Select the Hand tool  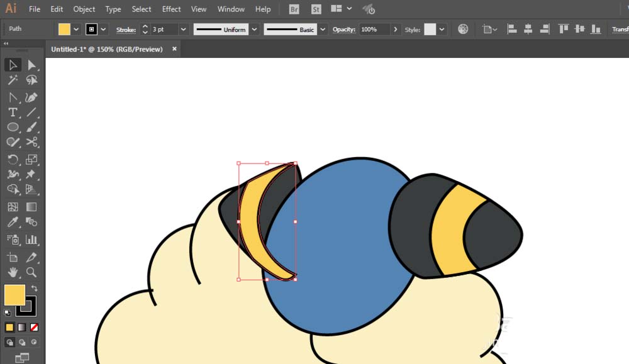pyautogui.click(x=13, y=272)
